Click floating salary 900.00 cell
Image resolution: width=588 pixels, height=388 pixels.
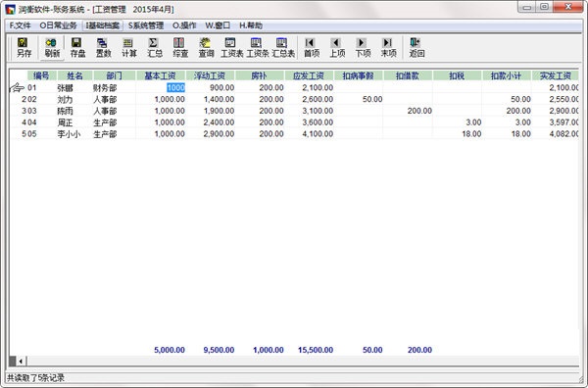coord(222,88)
